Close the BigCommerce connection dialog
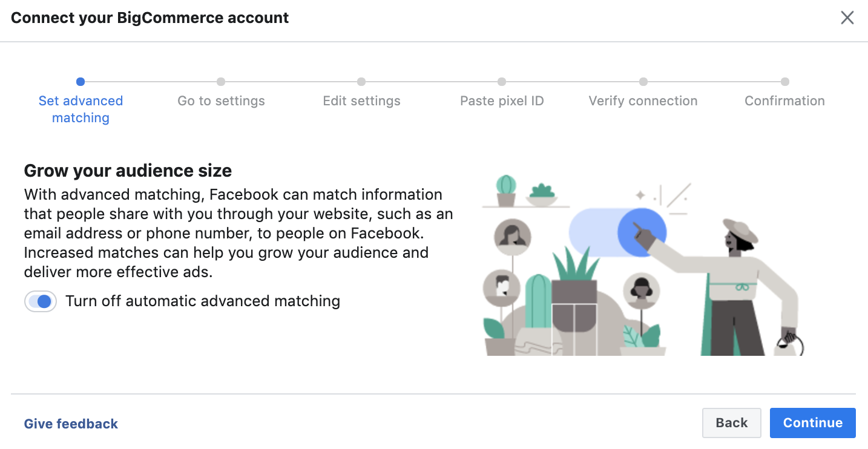The height and width of the screenshot is (449, 868). coord(847,18)
